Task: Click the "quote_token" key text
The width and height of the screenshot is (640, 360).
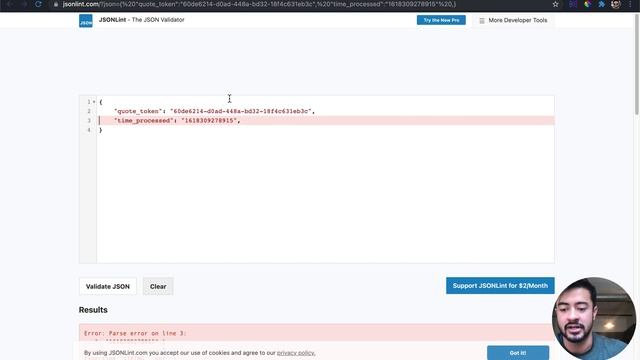Action: click(x=138, y=111)
